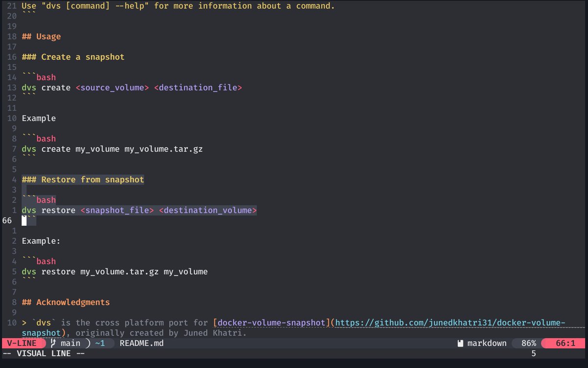Click the <destination_volume> placeholder
The image size is (588, 368).
point(208,210)
